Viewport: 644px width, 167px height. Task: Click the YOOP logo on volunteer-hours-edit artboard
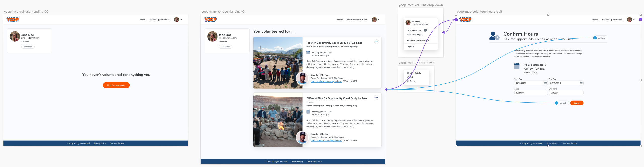click(x=466, y=19)
